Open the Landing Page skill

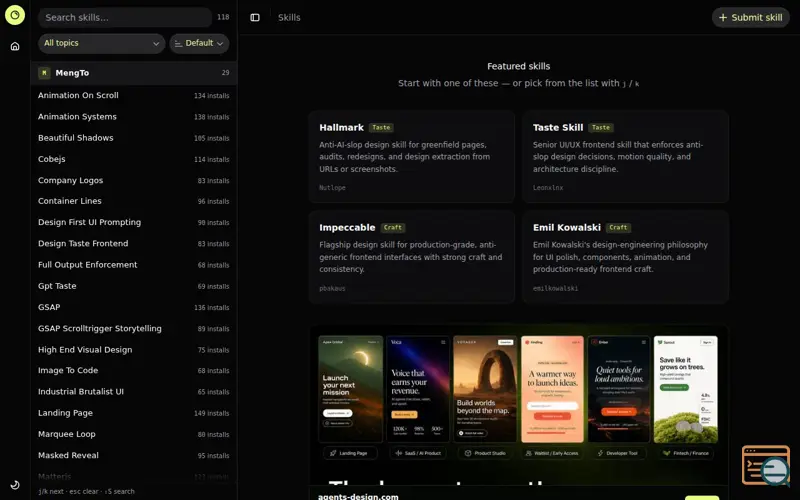click(134, 413)
